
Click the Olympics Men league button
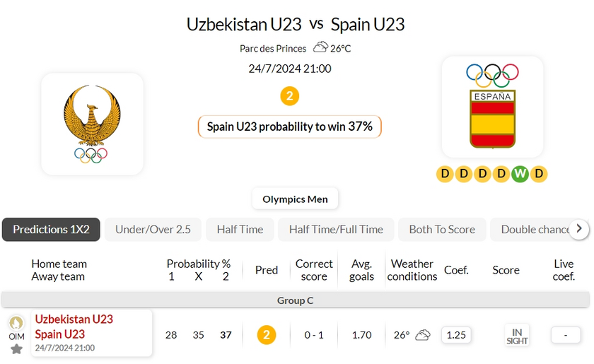[x=295, y=199]
